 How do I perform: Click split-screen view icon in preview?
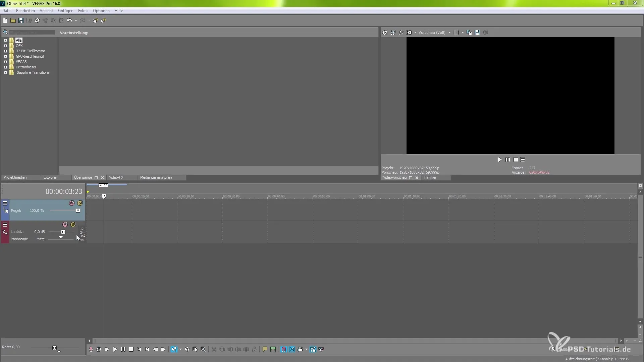409,33
